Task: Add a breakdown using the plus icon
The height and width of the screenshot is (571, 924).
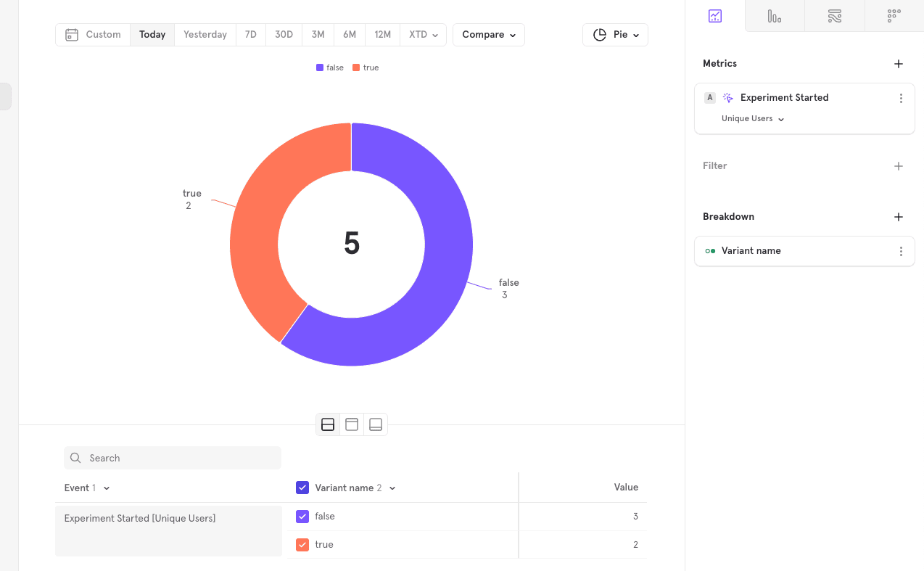Action: coord(899,217)
